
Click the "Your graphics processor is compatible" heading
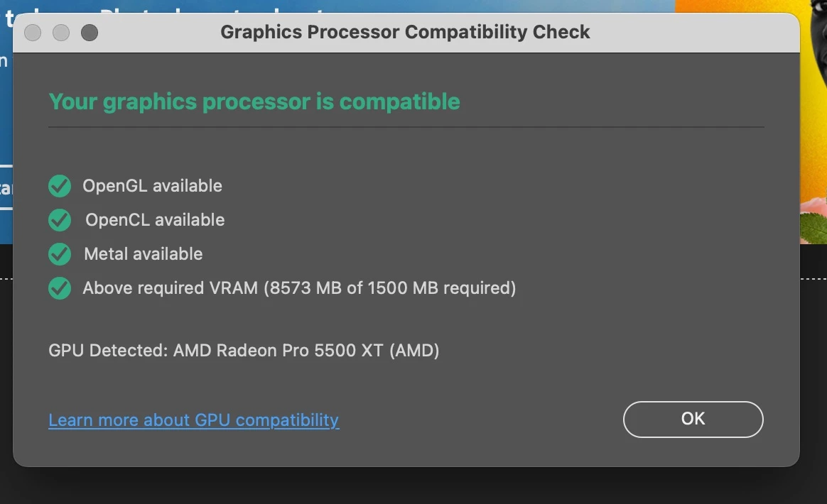[254, 102]
